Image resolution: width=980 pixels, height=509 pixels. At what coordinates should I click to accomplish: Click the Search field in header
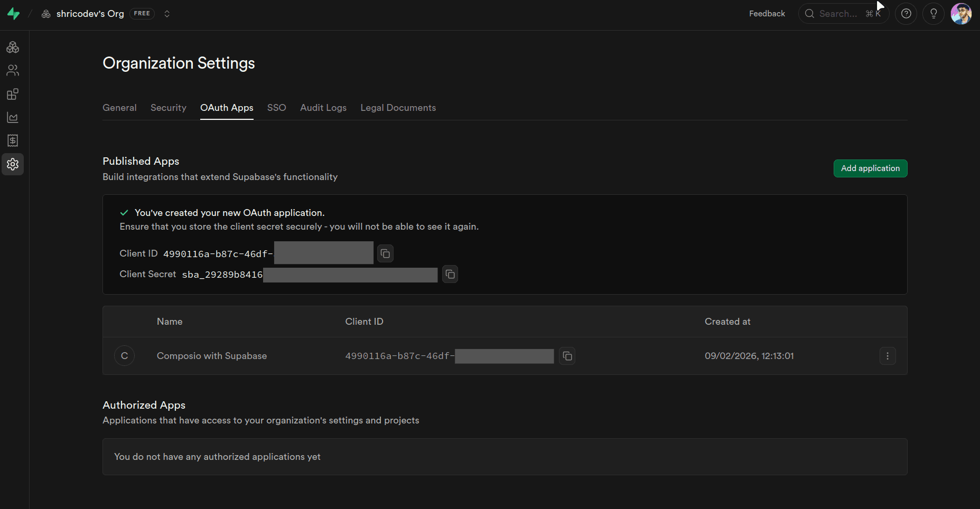[x=844, y=14]
